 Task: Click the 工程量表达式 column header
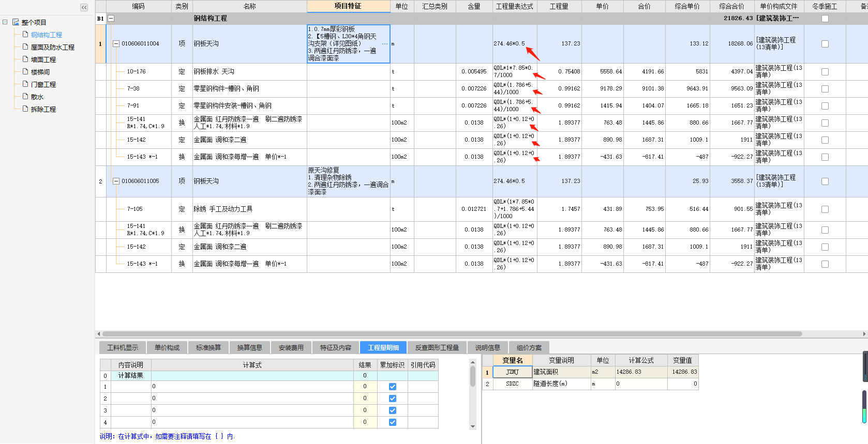pyautogui.click(x=515, y=6)
